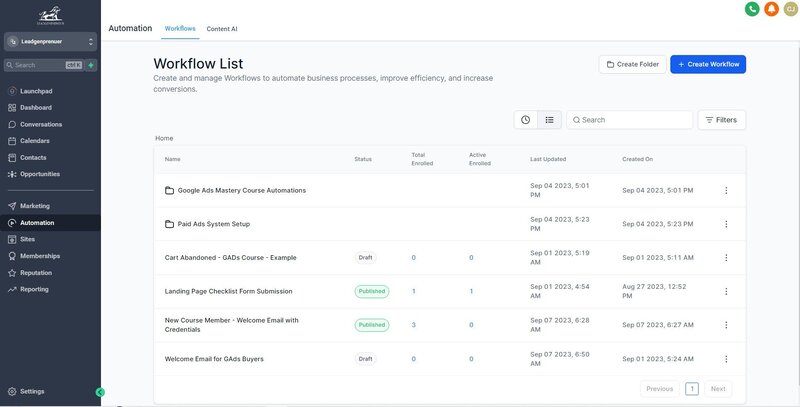Switch to the list view icon
The width and height of the screenshot is (800, 407).
click(x=549, y=120)
